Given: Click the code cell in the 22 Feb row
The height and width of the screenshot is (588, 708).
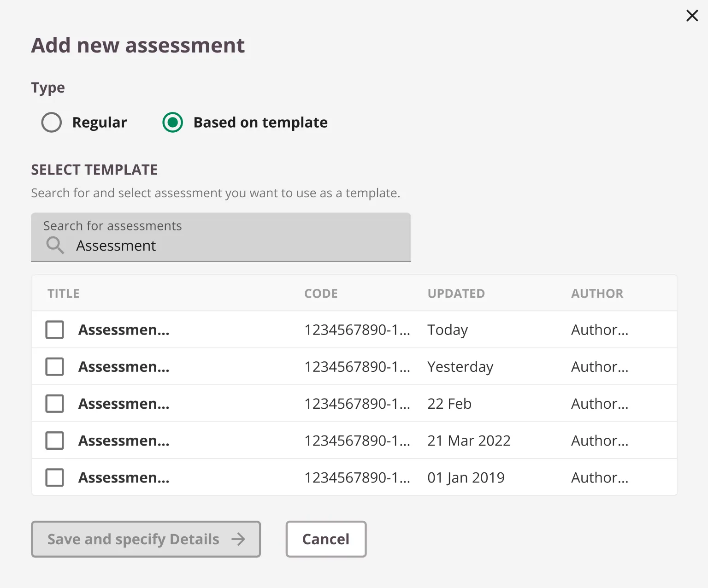Looking at the screenshot, I should tap(357, 404).
